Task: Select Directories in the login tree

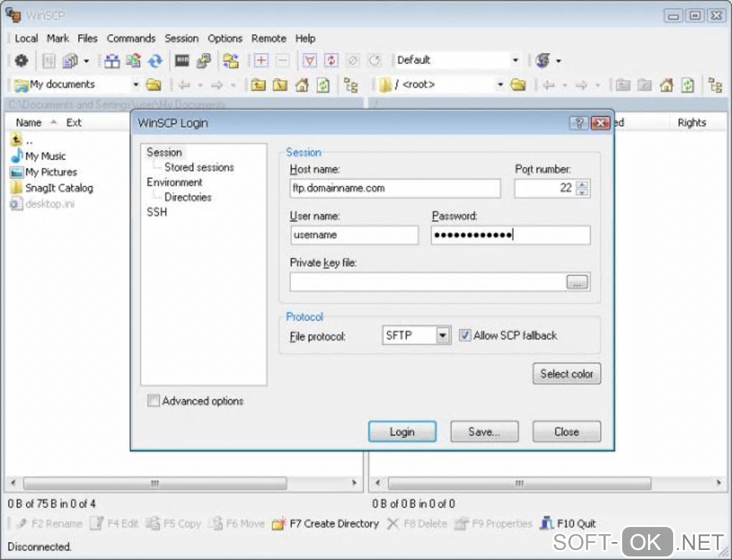Action: tap(188, 196)
